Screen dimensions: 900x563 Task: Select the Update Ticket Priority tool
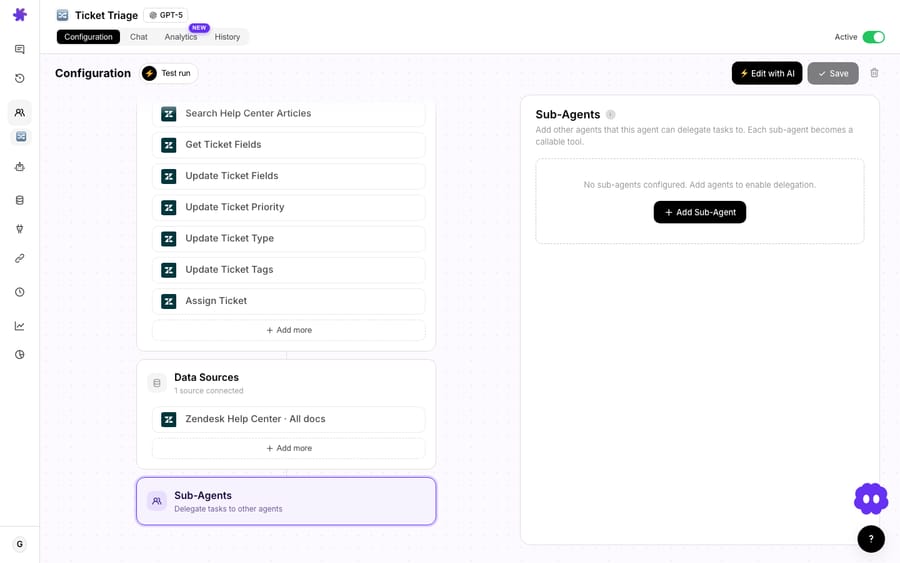(289, 207)
